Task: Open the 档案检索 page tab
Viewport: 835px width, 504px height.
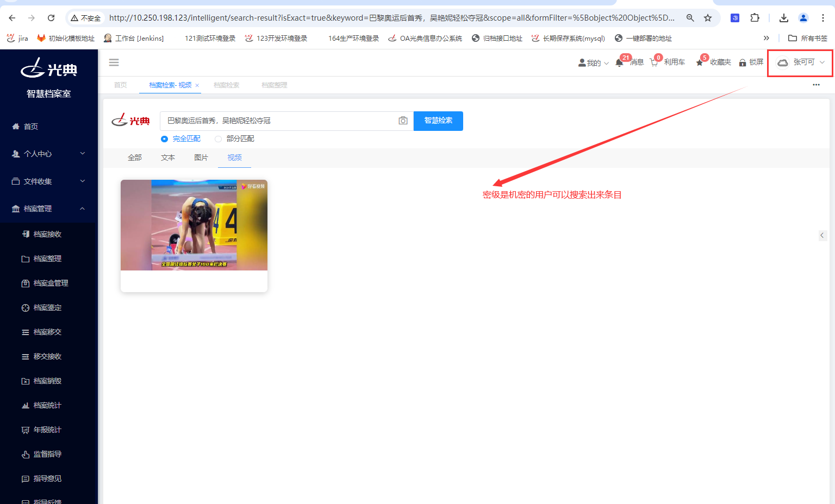Action: [x=226, y=85]
